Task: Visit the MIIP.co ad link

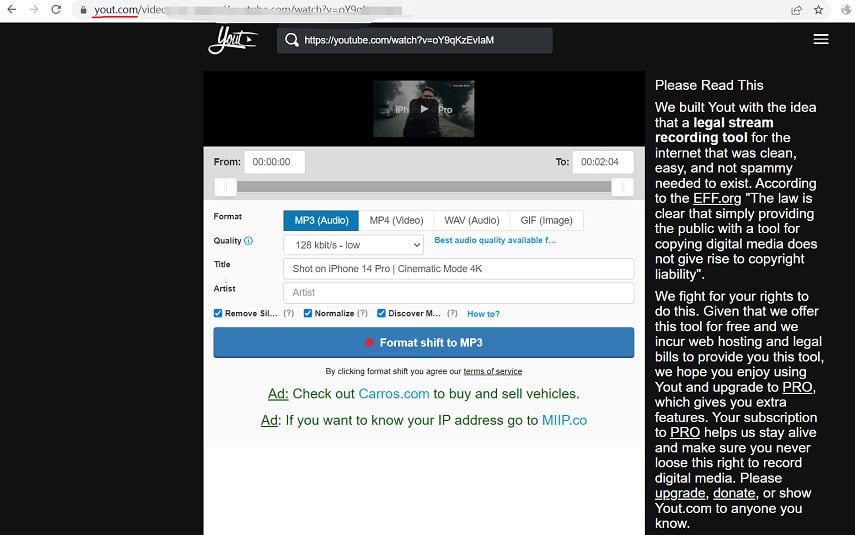Action: tap(564, 420)
